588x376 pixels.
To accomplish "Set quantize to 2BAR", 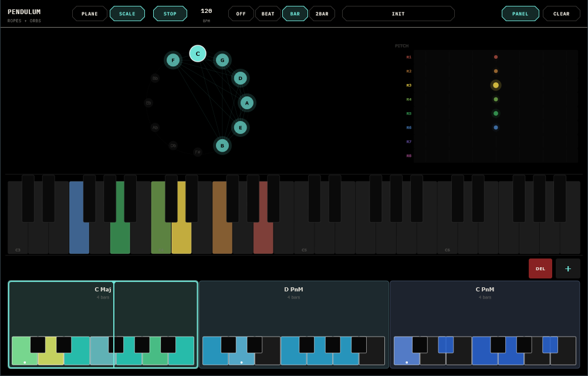I will coord(322,14).
